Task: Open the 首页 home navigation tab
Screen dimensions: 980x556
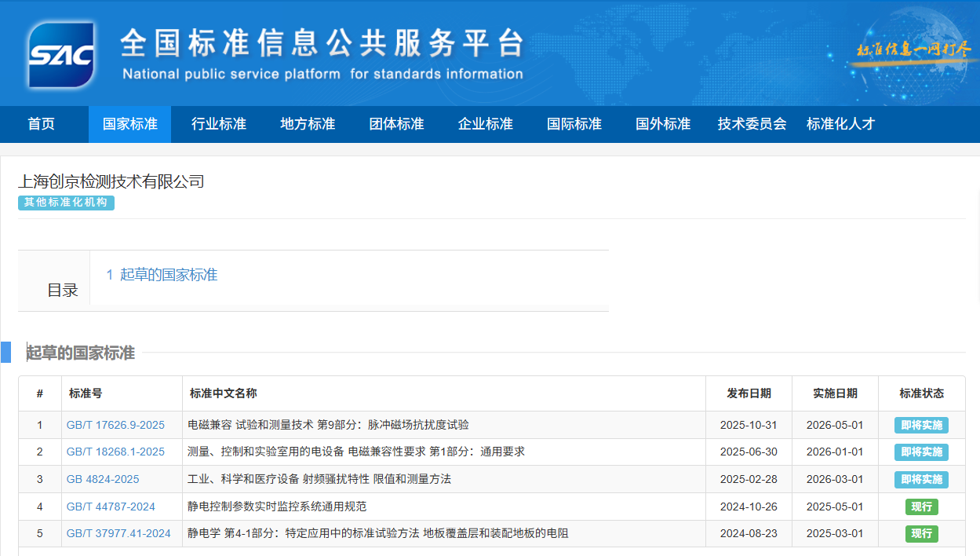Action: pyautogui.click(x=41, y=123)
